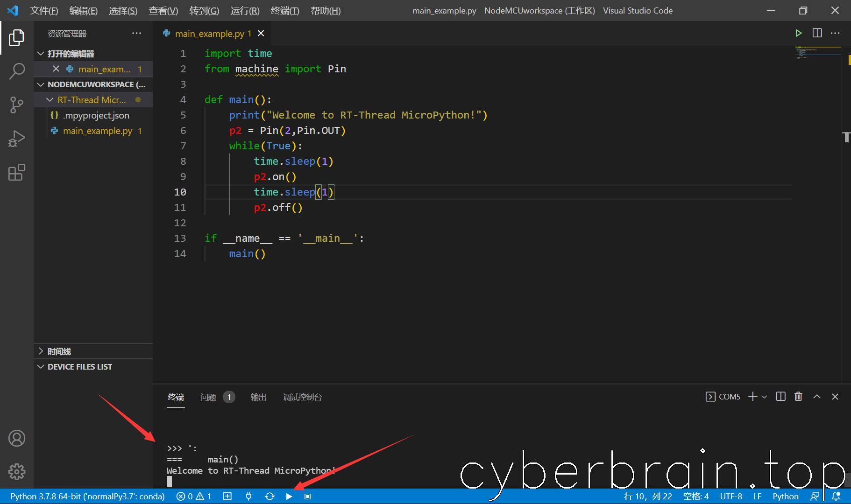Open the 文件(F) menu

coord(44,11)
